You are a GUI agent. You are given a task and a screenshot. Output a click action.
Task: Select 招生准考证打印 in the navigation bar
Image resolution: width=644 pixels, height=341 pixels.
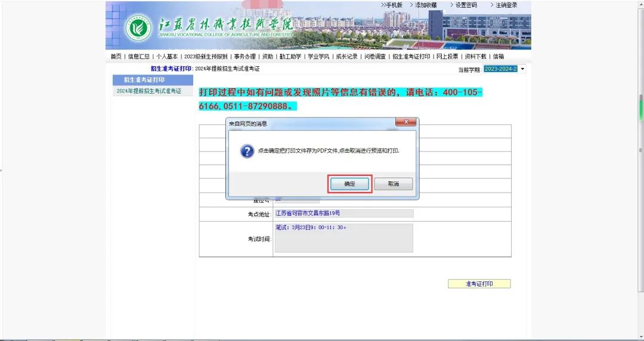pyautogui.click(x=411, y=57)
